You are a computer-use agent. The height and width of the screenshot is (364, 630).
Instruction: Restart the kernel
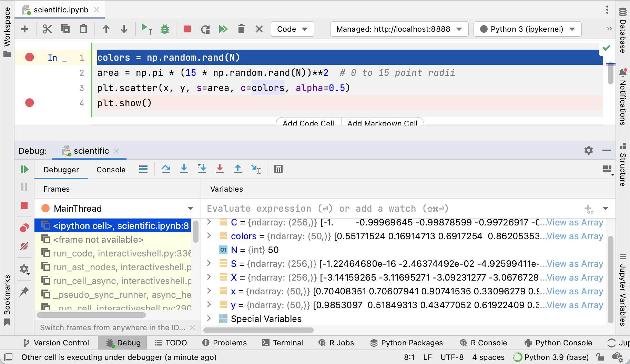pyautogui.click(x=205, y=29)
